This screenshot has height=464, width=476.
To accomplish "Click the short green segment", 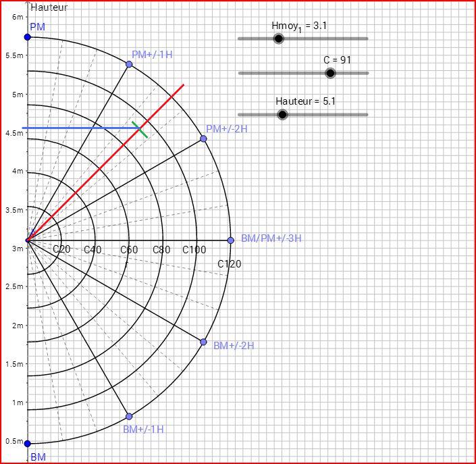I will pos(140,130).
